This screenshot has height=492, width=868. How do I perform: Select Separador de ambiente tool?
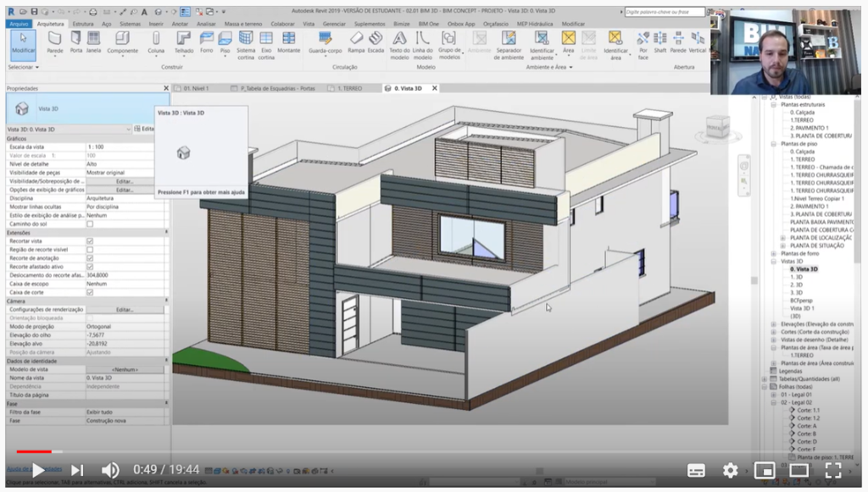[509, 46]
